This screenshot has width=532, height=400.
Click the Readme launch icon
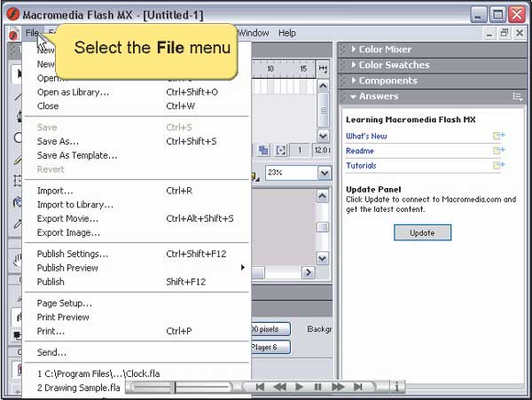[x=498, y=151]
